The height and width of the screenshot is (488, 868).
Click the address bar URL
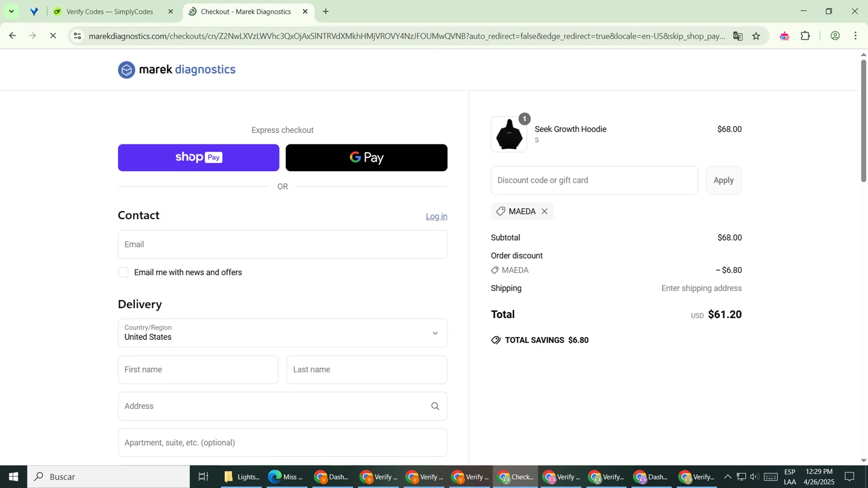(406, 36)
